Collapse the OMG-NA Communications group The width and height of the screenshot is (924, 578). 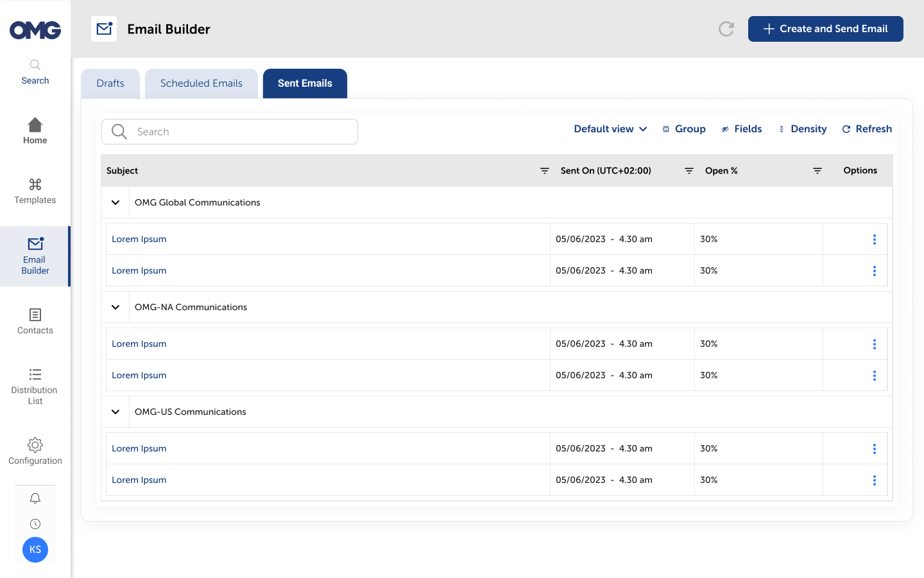[116, 307]
